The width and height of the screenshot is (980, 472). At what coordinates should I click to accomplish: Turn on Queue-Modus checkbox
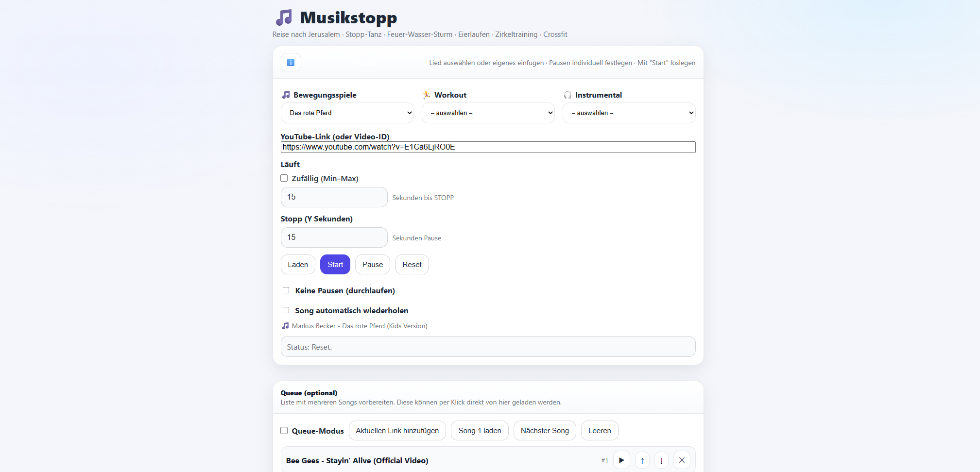click(284, 431)
